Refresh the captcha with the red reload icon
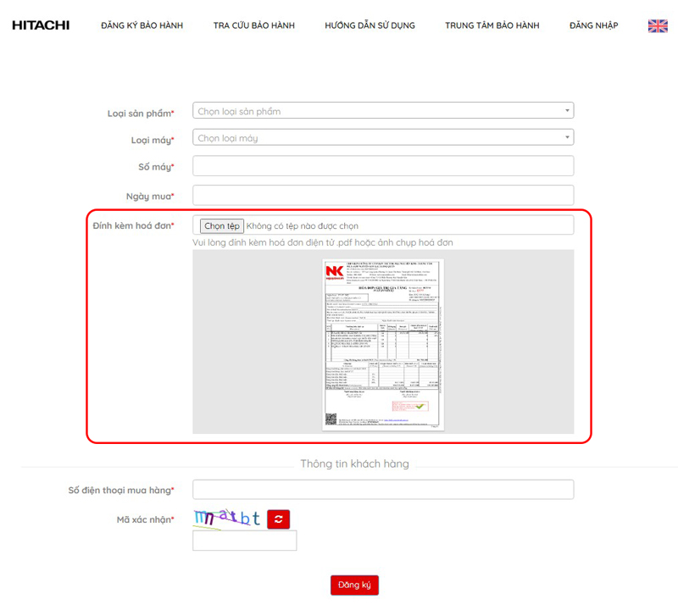The width and height of the screenshot is (678, 616). [279, 519]
